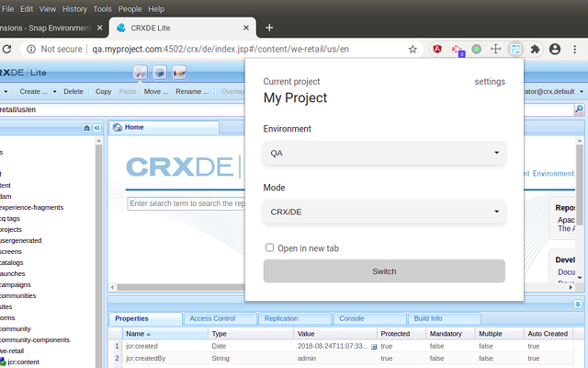Open the CRXDE repository tools icon
This screenshot has height=368, width=588.
point(141,73)
